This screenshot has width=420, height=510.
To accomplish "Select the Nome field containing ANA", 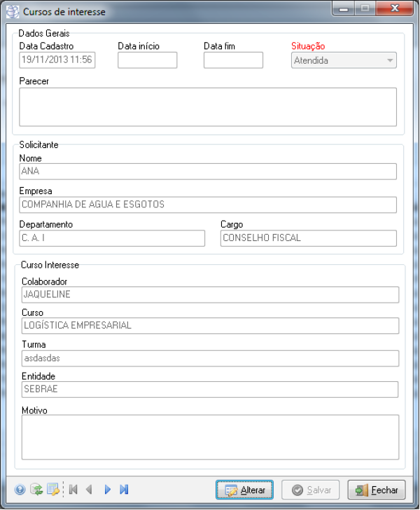I will click(208, 172).
